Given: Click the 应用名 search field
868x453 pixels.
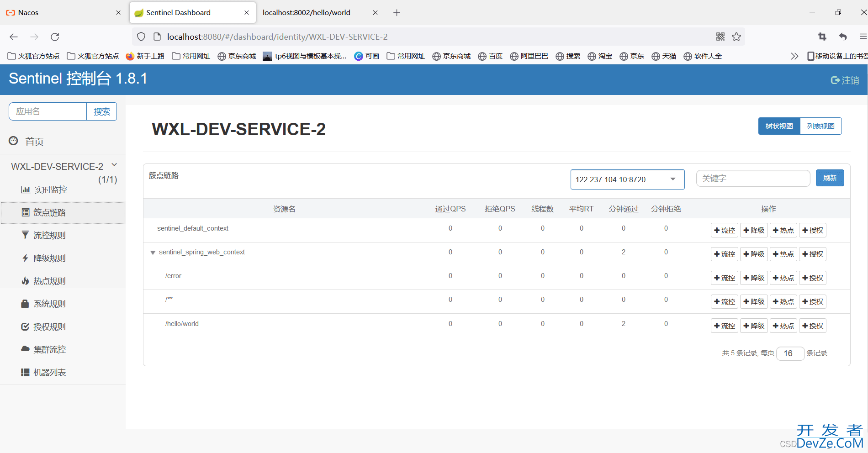Looking at the screenshot, I should coord(48,111).
